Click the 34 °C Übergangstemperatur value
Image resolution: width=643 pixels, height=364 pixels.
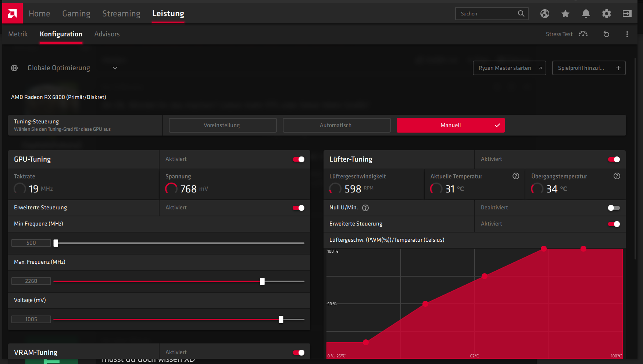coord(557,189)
